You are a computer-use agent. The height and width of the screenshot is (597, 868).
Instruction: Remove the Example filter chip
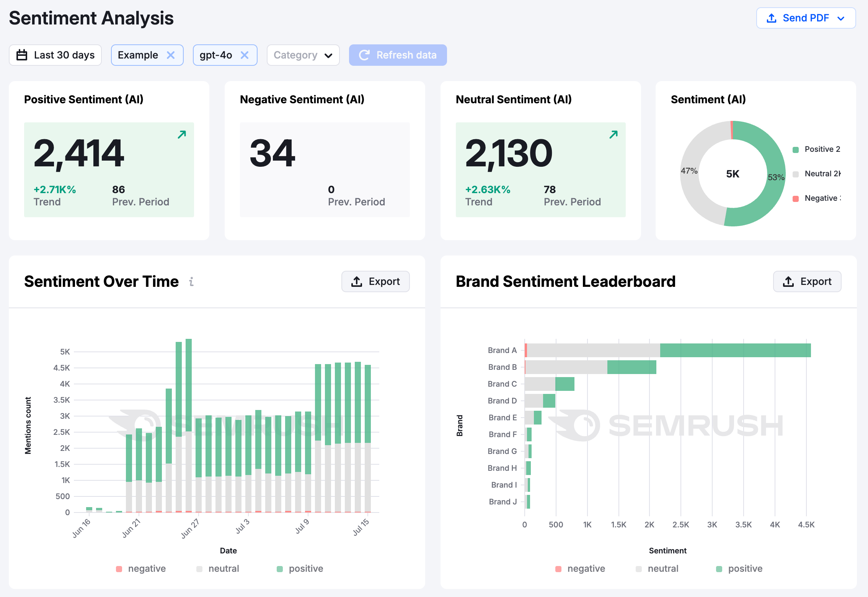tap(171, 55)
